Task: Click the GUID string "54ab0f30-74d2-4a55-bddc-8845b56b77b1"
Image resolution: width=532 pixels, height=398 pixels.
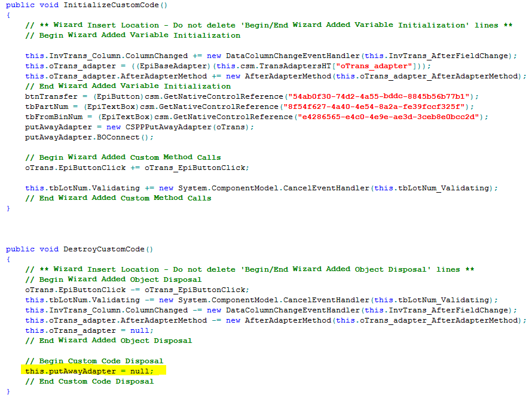Action: coord(378,96)
